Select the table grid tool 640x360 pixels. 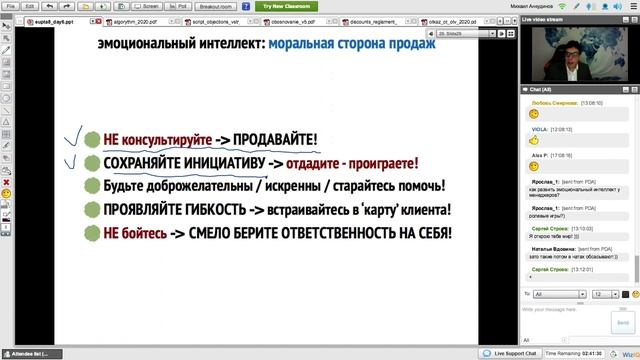tap(6, 134)
